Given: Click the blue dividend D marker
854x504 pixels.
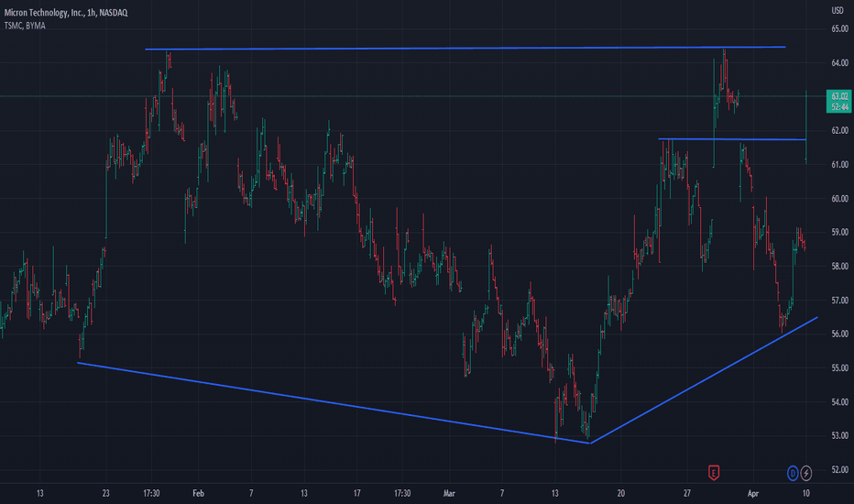Looking at the screenshot, I should (793, 473).
